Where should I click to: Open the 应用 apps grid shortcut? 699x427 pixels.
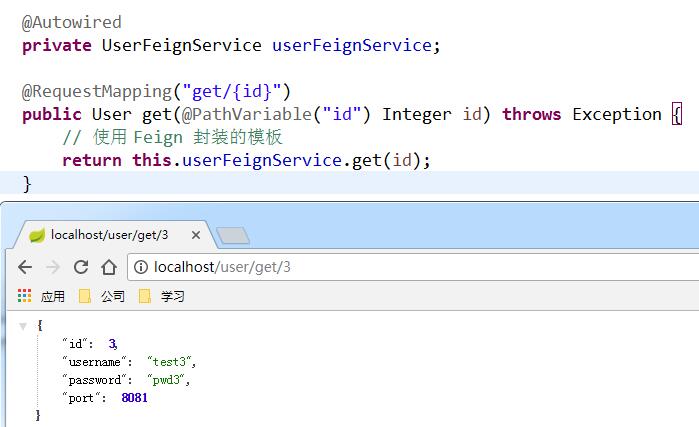click(41, 296)
